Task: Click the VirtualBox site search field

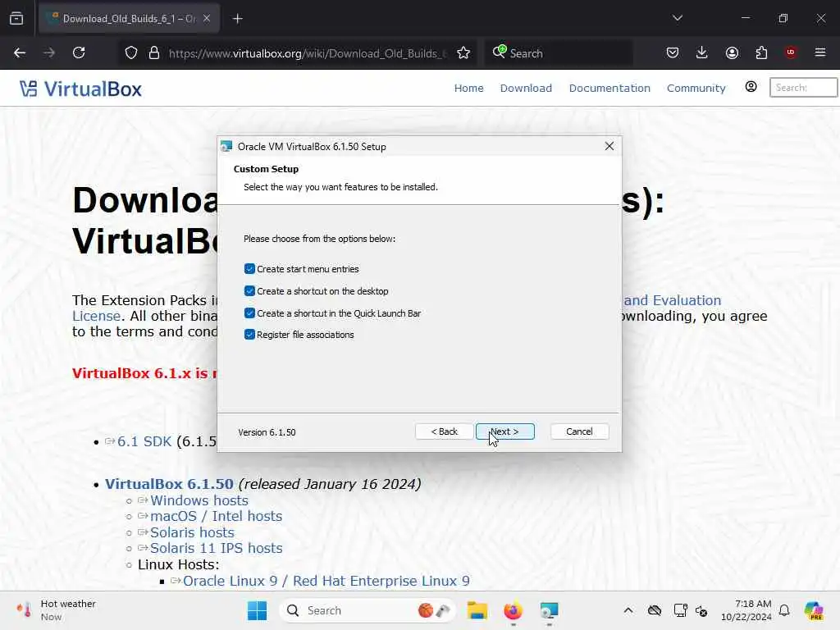Action: 803,87
